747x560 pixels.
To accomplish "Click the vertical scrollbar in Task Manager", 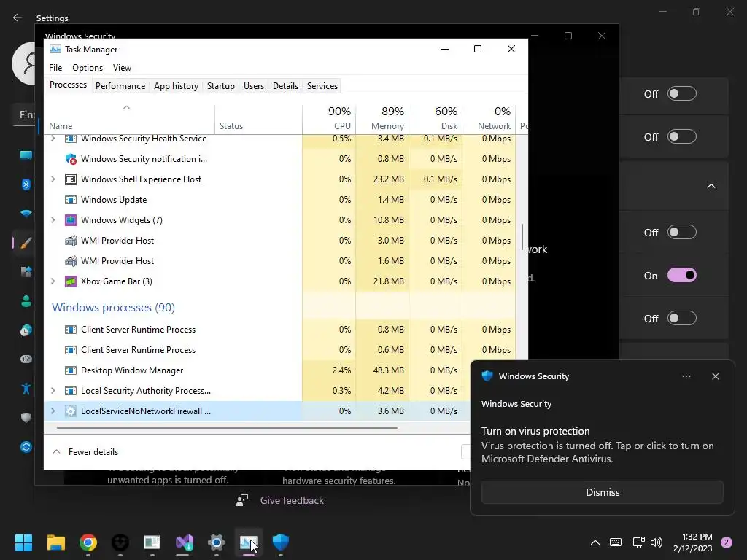I will [x=522, y=237].
